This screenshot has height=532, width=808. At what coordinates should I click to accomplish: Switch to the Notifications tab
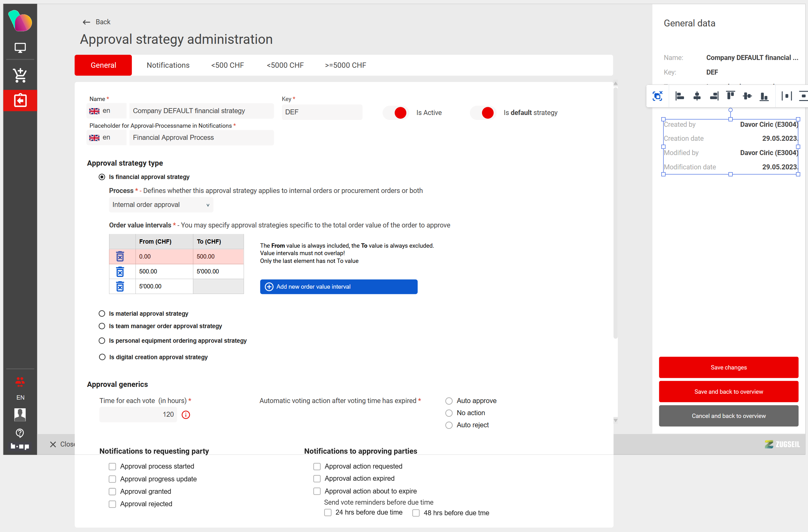click(168, 65)
